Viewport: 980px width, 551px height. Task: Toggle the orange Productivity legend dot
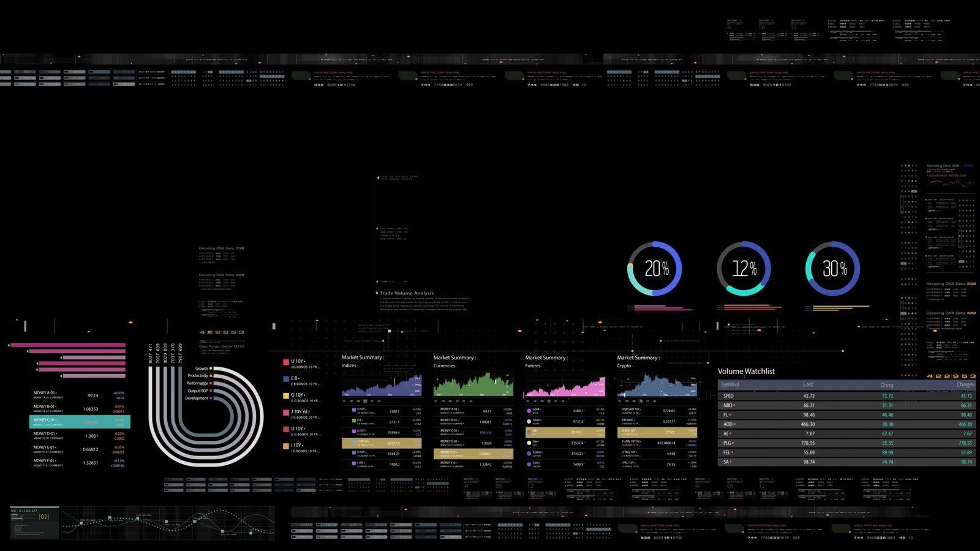(211, 376)
